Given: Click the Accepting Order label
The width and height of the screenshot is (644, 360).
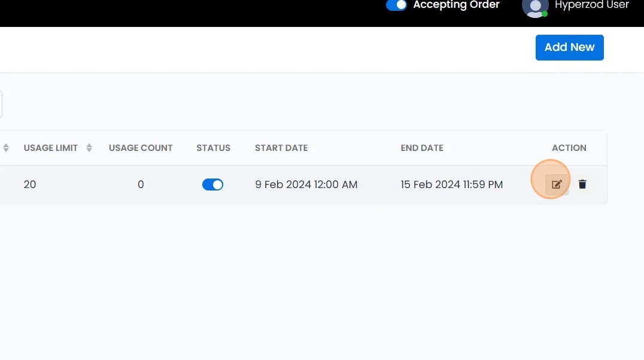Looking at the screenshot, I should coord(456,5).
